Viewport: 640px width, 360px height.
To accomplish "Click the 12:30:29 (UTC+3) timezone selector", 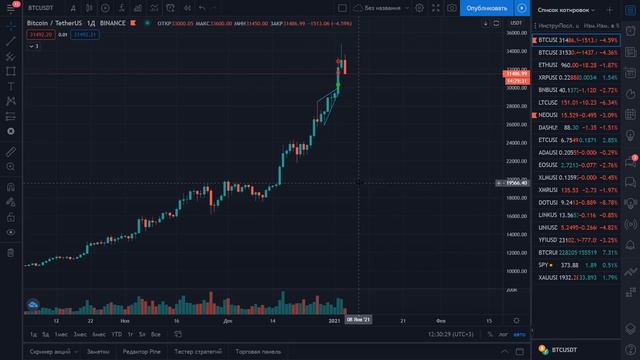I will [451, 334].
